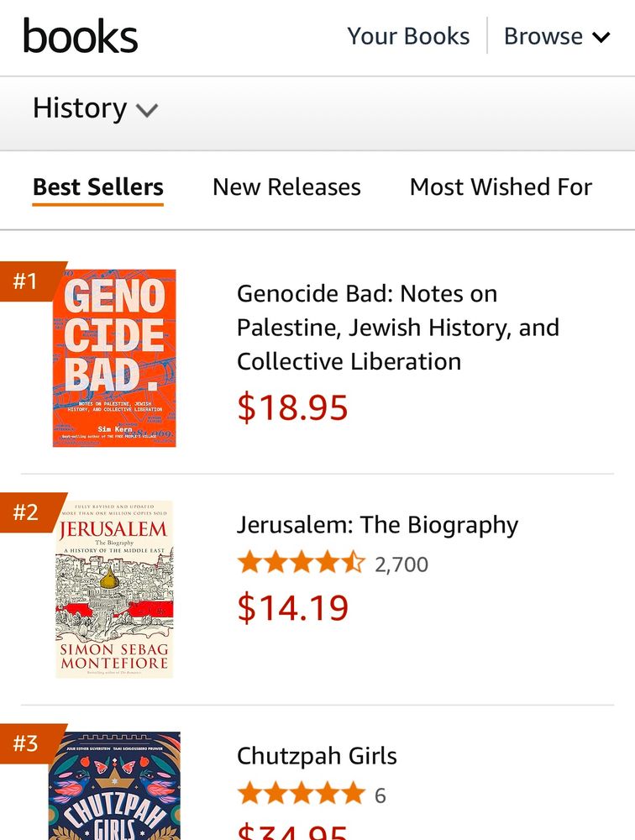Click the books logo
This screenshot has height=840, width=635.
click(x=81, y=36)
